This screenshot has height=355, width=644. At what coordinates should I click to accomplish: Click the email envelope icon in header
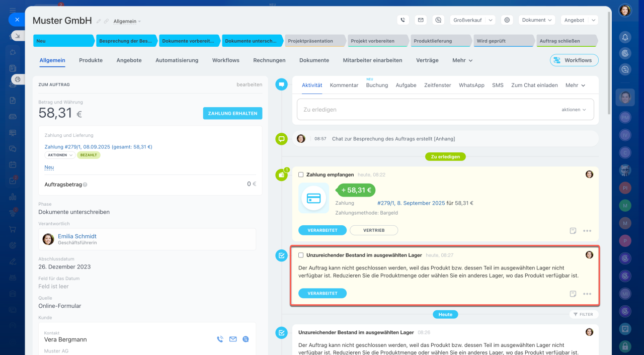click(x=421, y=20)
